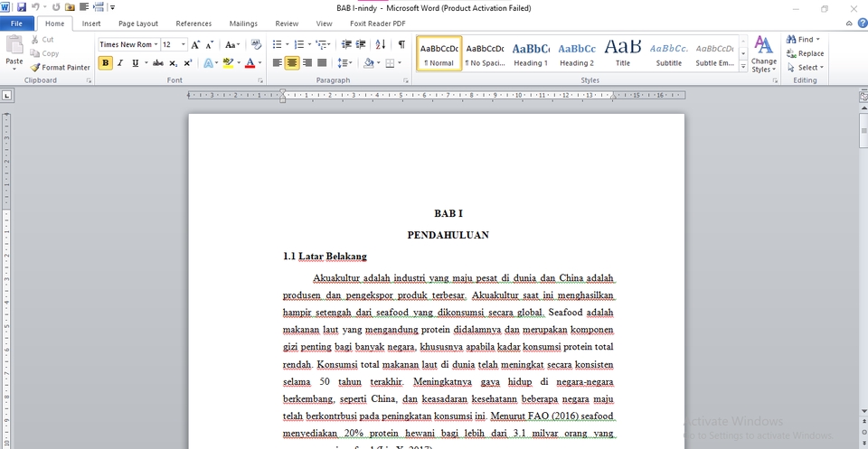Center the paragraph text
Image resolution: width=868 pixels, height=449 pixels.
point(292,63)
